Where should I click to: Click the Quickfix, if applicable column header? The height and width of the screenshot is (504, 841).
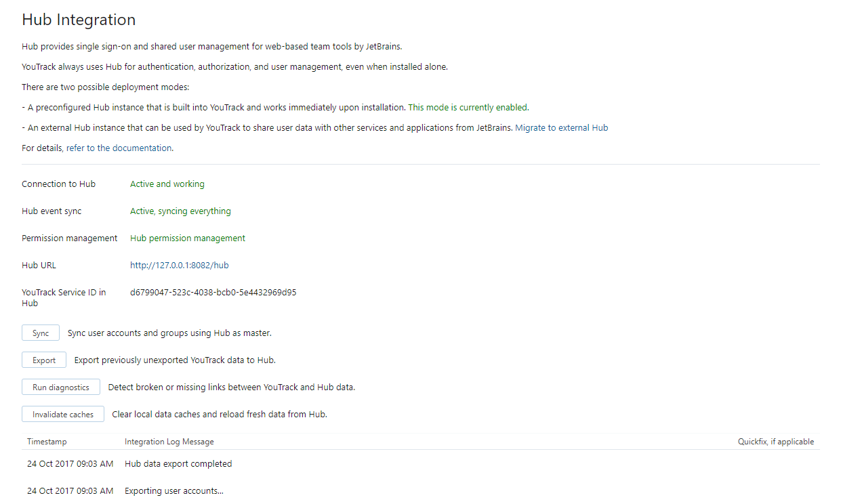[x=775, y=442]
